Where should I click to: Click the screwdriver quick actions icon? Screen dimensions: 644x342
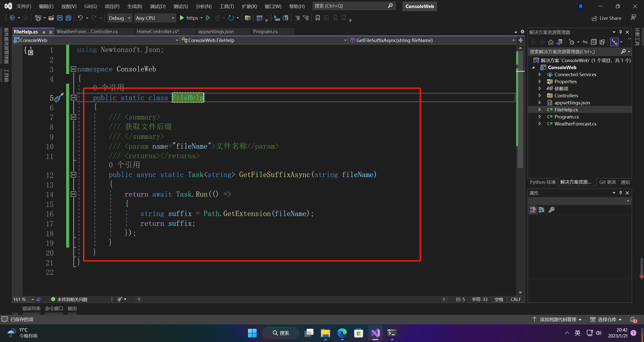[59, 98]
